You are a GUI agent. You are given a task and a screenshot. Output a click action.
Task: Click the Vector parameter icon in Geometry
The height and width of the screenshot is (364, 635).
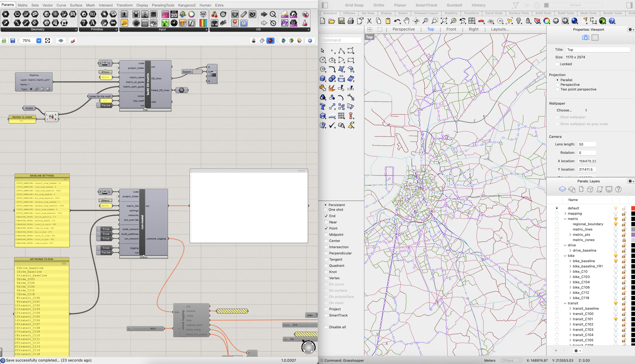point(6,23)
